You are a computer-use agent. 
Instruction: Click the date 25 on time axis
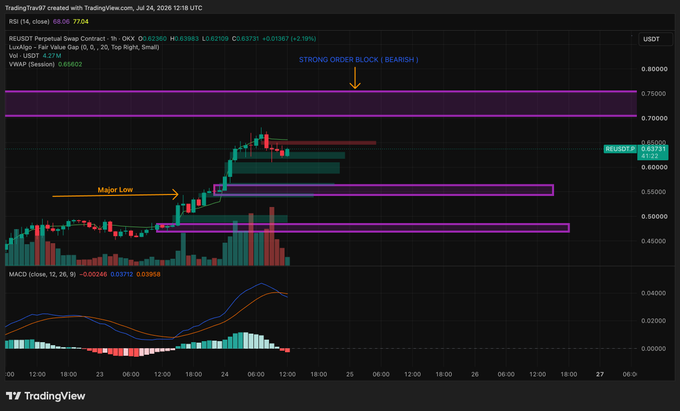click(x=350, y=374)
